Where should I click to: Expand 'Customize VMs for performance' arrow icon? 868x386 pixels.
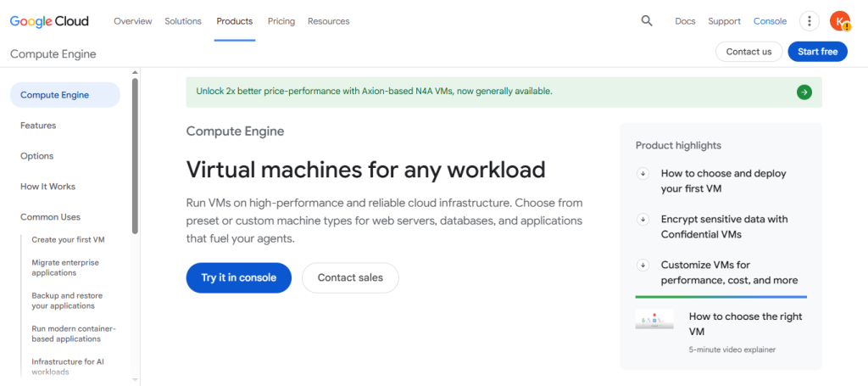click(x=643, y=265)
